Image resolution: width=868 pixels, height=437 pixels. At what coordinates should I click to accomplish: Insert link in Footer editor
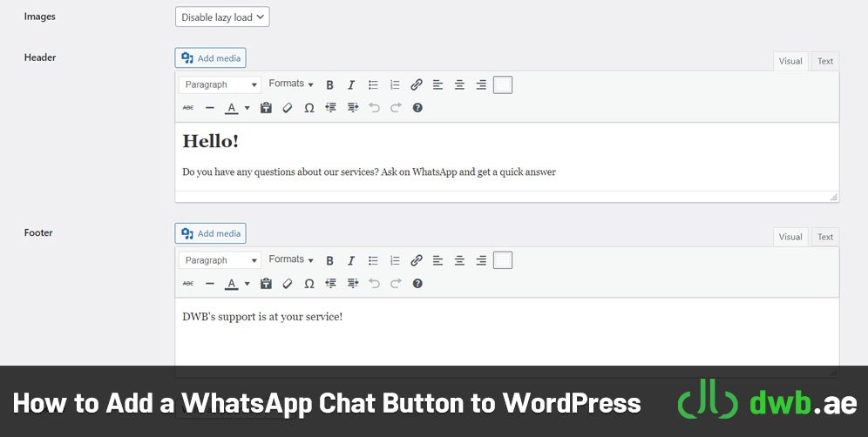pyautogui.click(x=417, y=260)
